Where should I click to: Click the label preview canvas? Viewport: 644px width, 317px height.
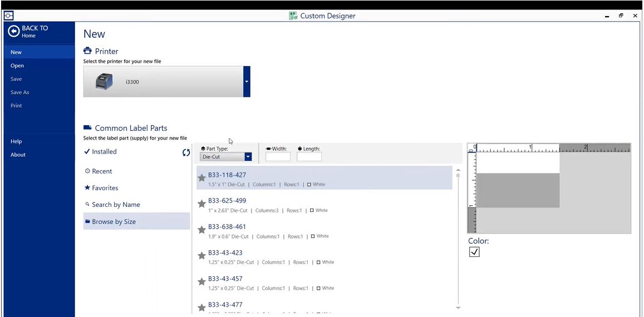549,189
